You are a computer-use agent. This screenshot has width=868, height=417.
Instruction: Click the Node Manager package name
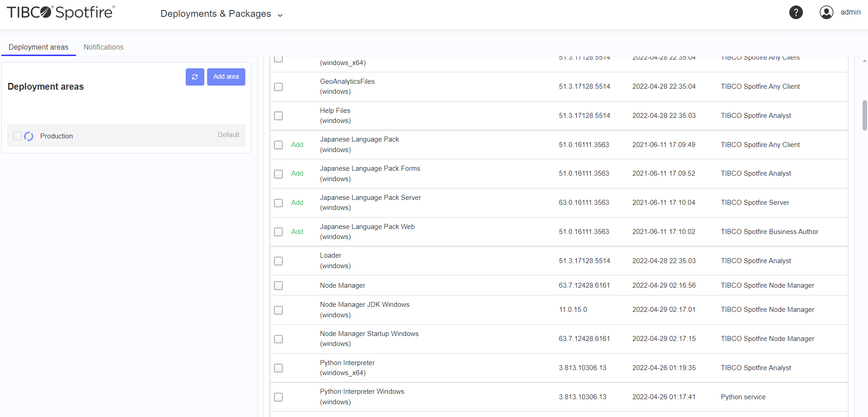tap(342, 285)
